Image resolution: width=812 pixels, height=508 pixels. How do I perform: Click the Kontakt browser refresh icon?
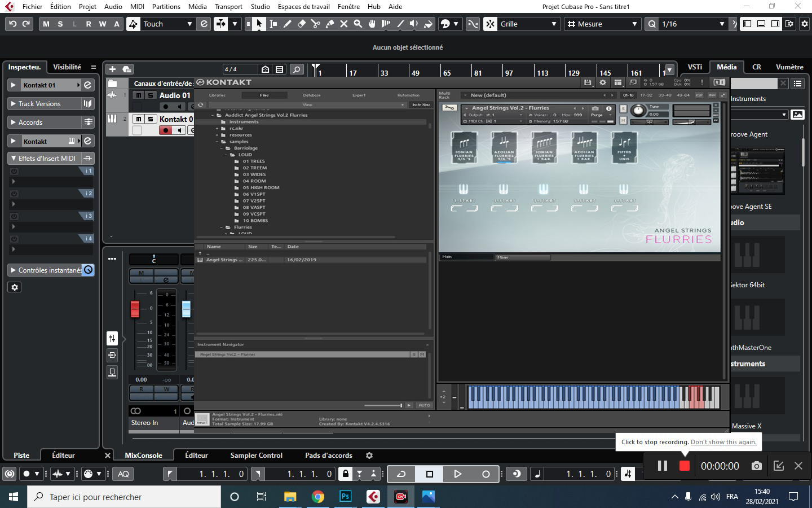[x=200, y=105]
